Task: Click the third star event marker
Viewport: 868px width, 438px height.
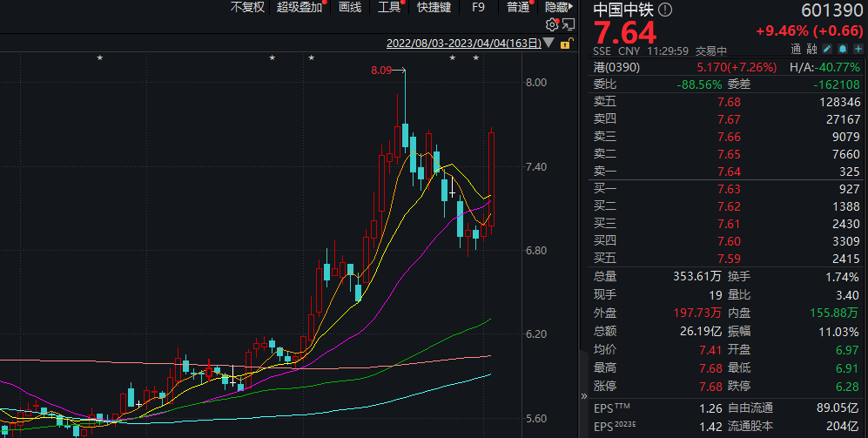Action: (311, 57)
